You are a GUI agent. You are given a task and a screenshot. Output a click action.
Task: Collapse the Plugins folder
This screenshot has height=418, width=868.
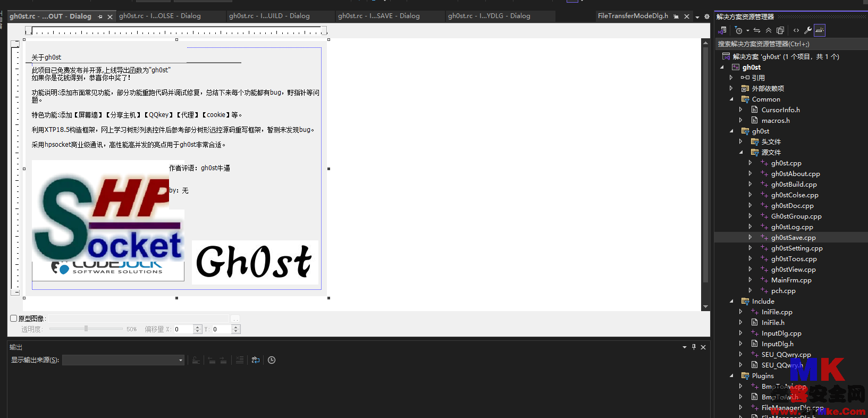tap(731, 375)
